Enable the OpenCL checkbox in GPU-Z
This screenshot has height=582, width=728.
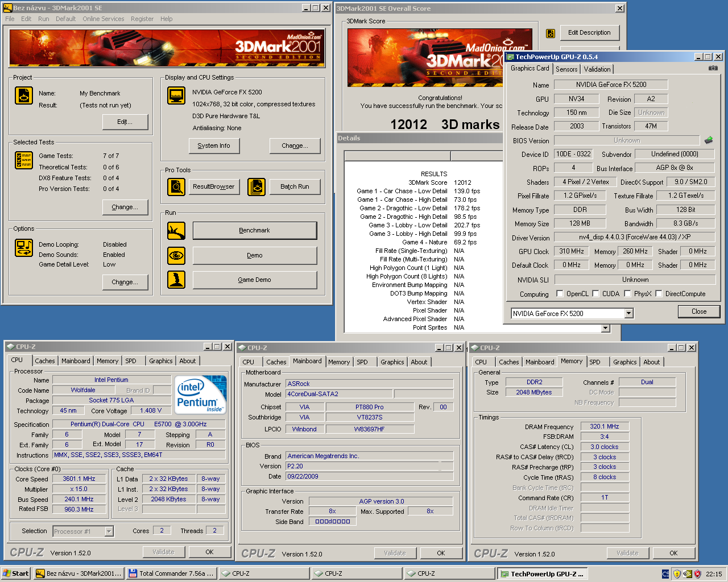pos(560,294)
